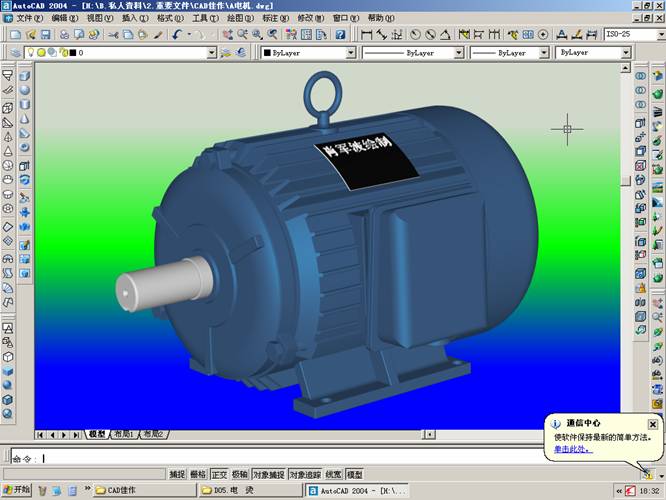Open the status bar tray menu arrow

(x=661, y=475)
